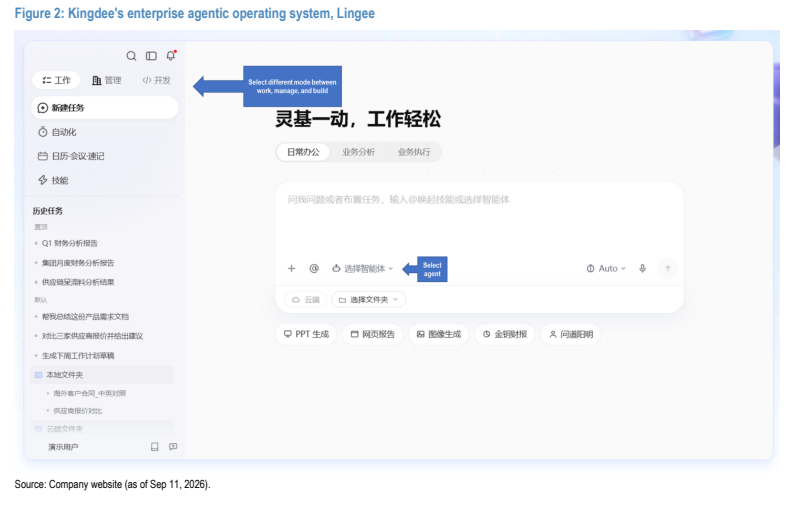This screenshot has width=794, height=505.
Task: Switch to 工作 mode tab
Action: click(x=56, y=80)
